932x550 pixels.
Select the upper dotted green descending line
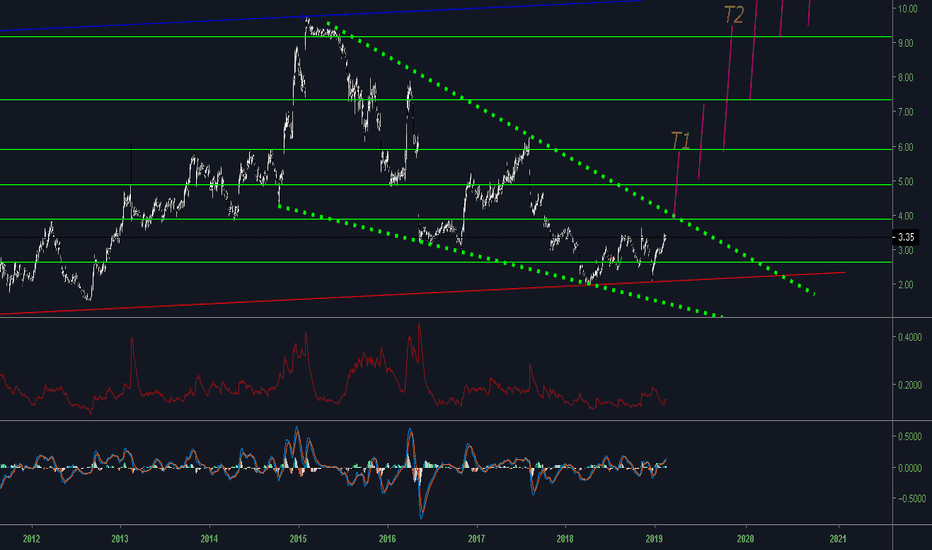click(x=571, y=158)
